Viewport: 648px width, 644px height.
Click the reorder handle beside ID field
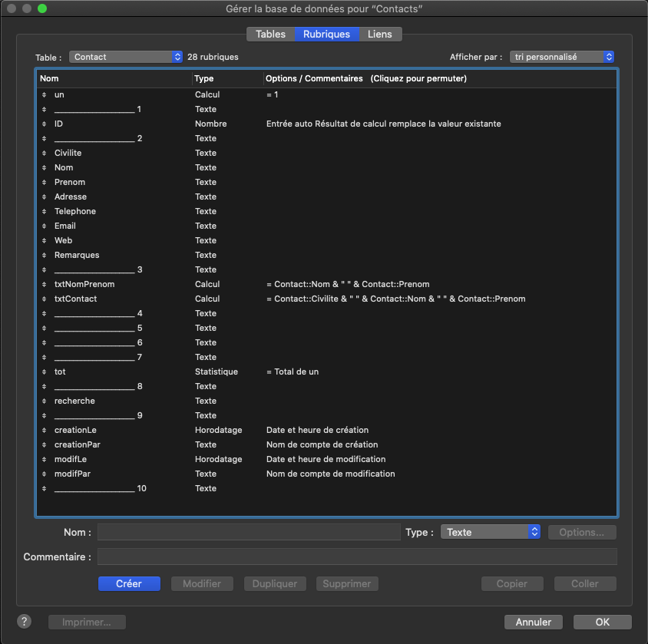(44, 124)
